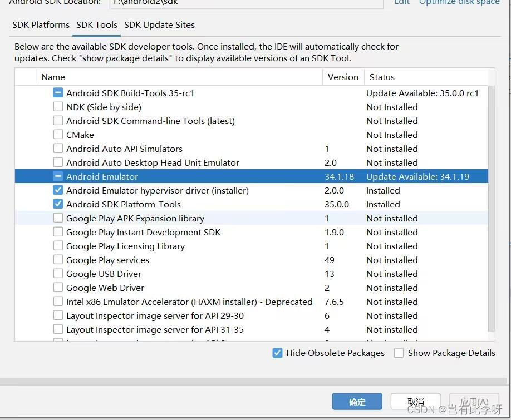Click version 34.1.18 cell
The width and height of the screenshot is (511, 420).
point(339,176)
